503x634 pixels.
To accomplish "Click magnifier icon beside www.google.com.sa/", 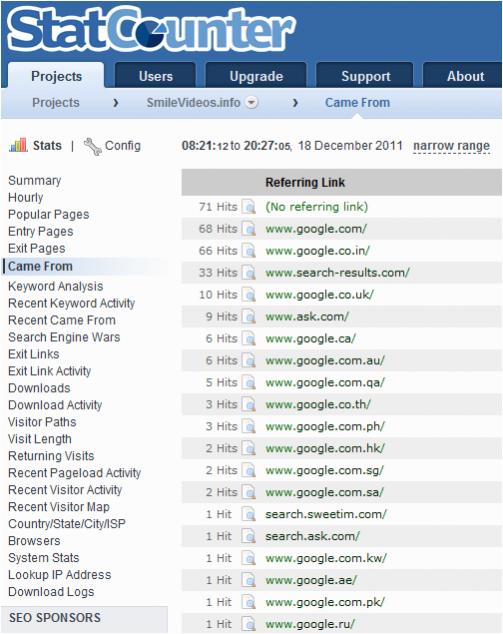I will (x=249, y=492).
